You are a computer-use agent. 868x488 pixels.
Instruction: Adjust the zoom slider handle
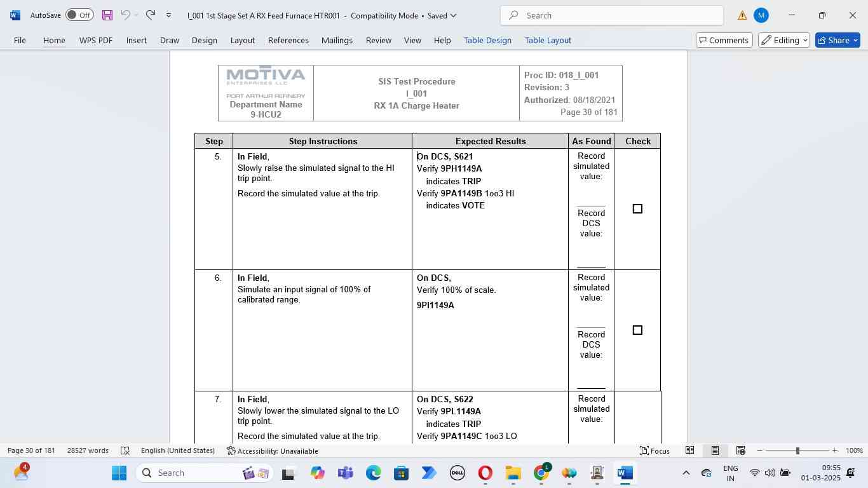point(797,451)
